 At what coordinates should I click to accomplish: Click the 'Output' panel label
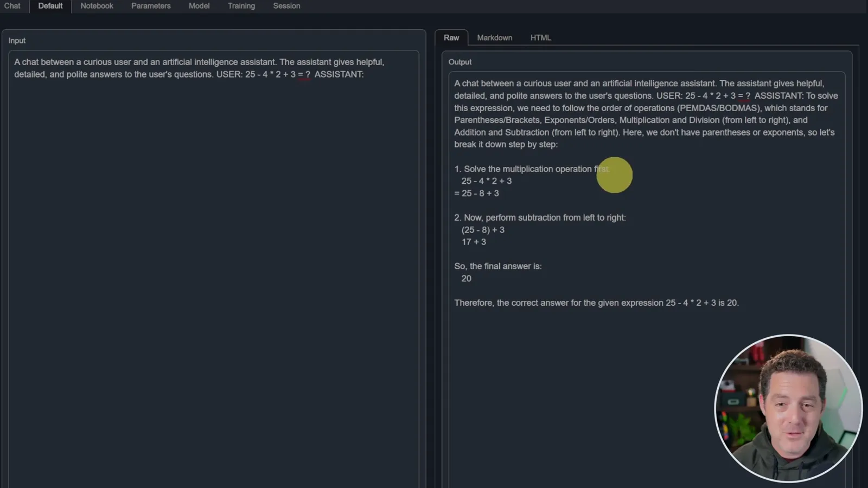460,62
